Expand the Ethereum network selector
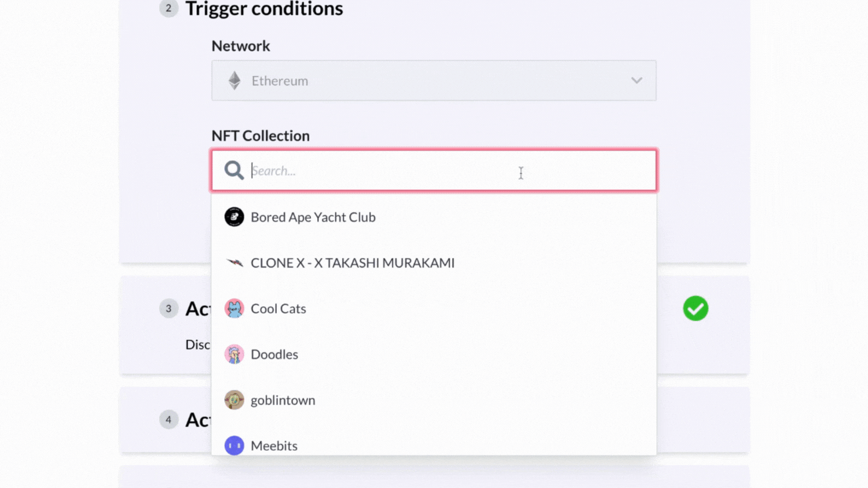Image resolution: width=868 pixels, height=488 pixels. tap(434, 80)
